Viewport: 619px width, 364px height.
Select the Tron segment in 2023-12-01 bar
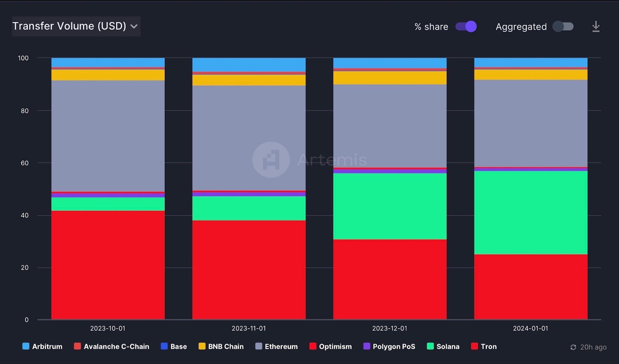point(390,279)
